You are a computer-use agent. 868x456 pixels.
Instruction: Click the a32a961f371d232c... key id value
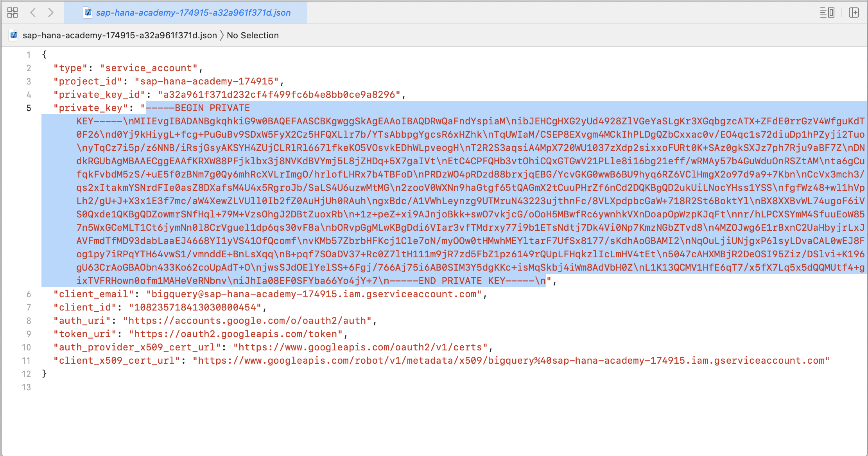(x=279, y=95)
